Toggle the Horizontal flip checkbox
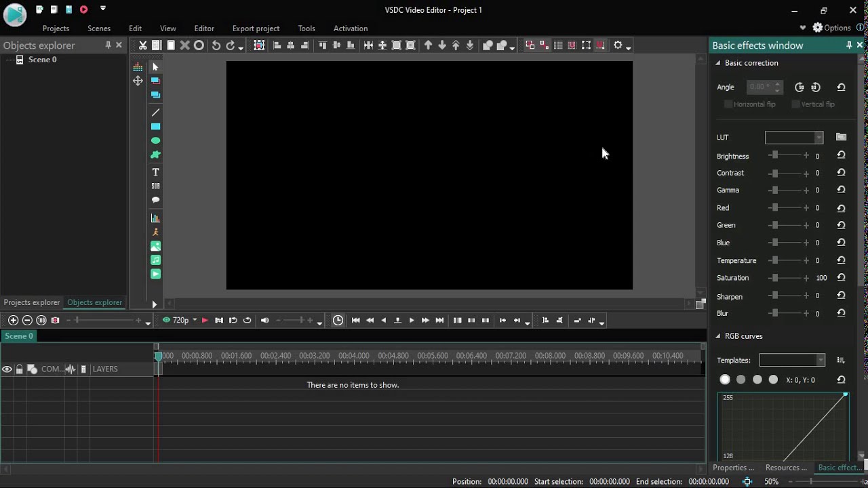Screen dimensions: 868x488 [728, 104]
